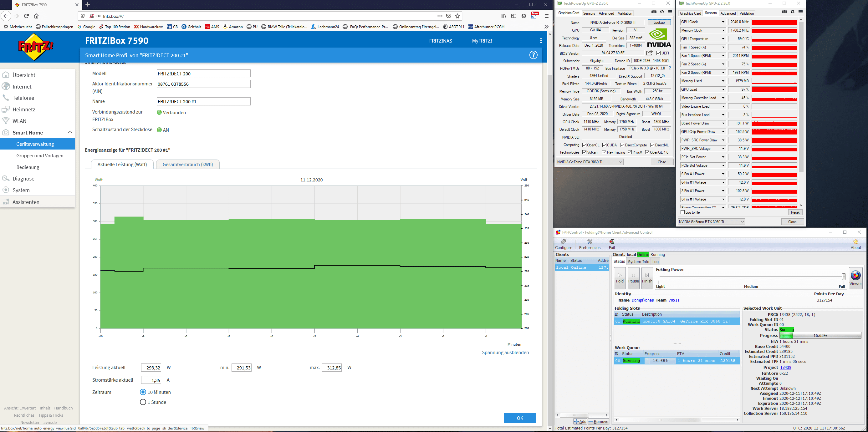Toggle Ray Tracing checkbox

tap(604, 152)
